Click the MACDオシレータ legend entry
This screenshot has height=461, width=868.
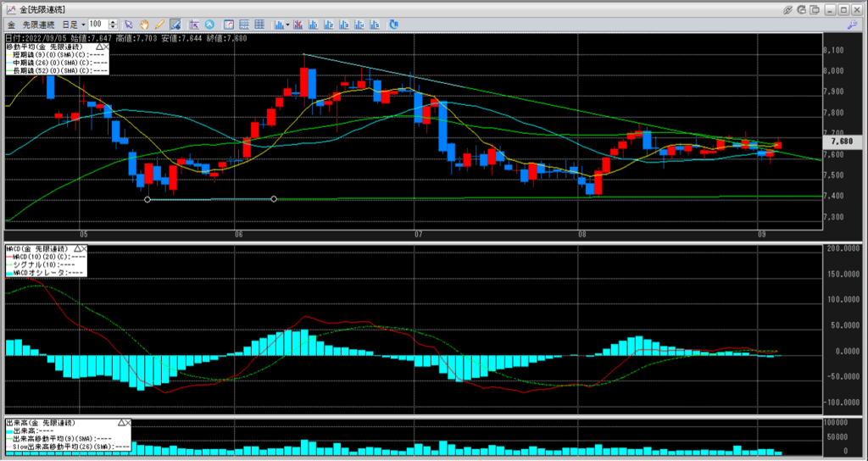tap(44, 272)
